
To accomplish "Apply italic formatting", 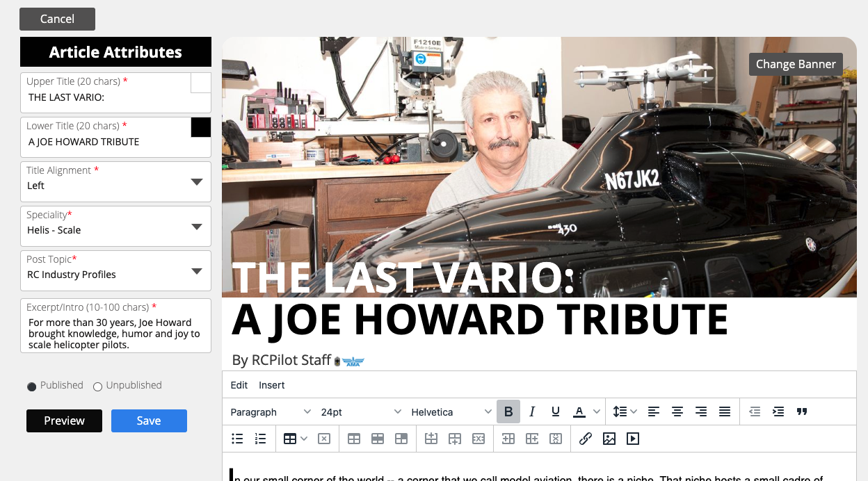I will pyautogui.click(x=532, y=412).
